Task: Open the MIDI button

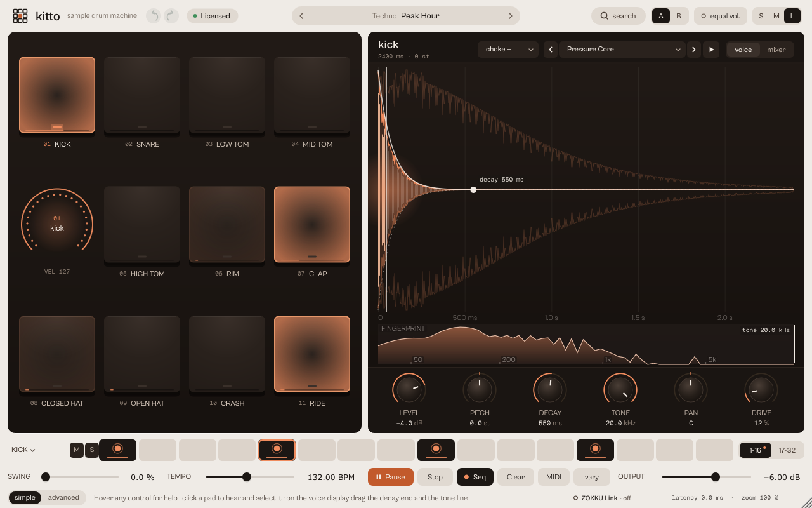Action: point(554,477)
